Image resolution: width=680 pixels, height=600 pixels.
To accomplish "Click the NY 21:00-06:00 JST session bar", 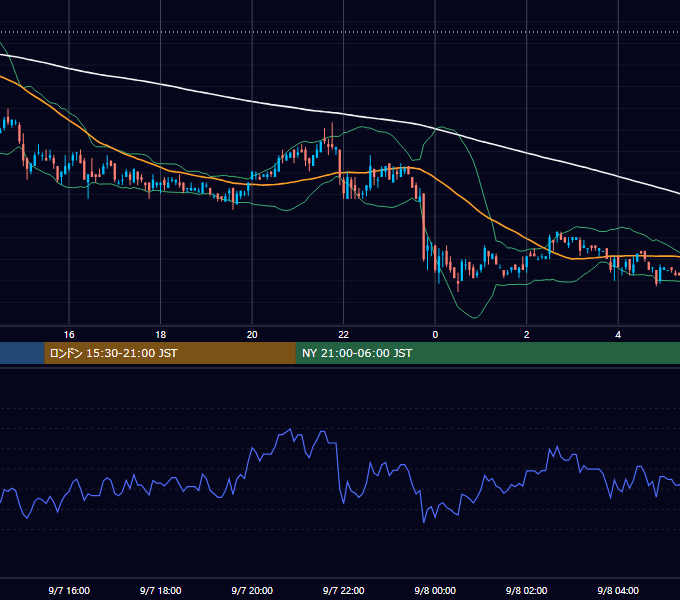I will (x=488, y=353).
